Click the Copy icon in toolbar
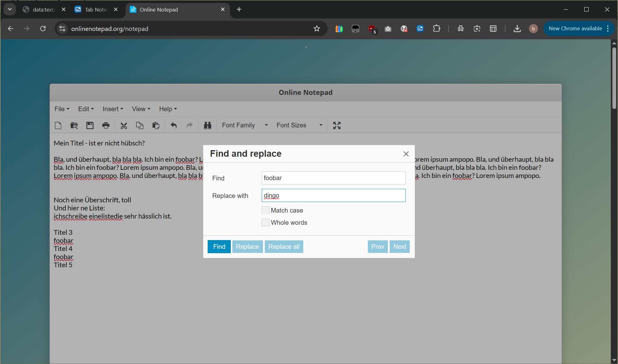Image resolution: width=618 pixels, height=364 pixels. pos(140,125)
